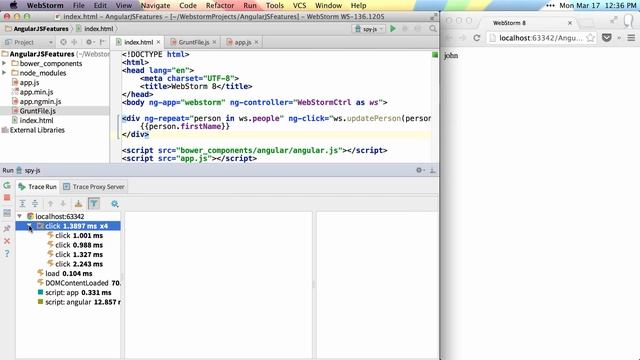Viewport: 640px width, 360px height.
Task: Click Chrome address bar localhost URL
Action: (540, 38)
